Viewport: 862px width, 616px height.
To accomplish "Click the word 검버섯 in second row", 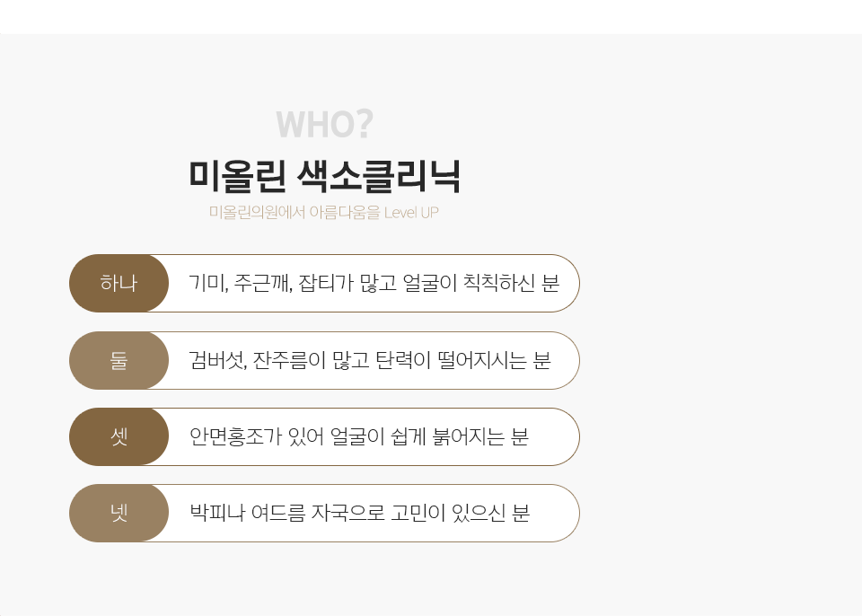I will click(x=216, y=361).
